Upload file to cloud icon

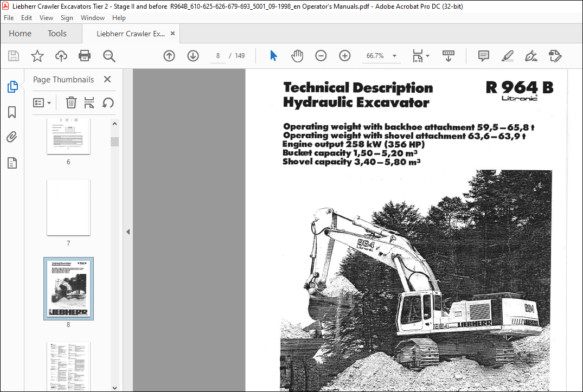[61, 56]
